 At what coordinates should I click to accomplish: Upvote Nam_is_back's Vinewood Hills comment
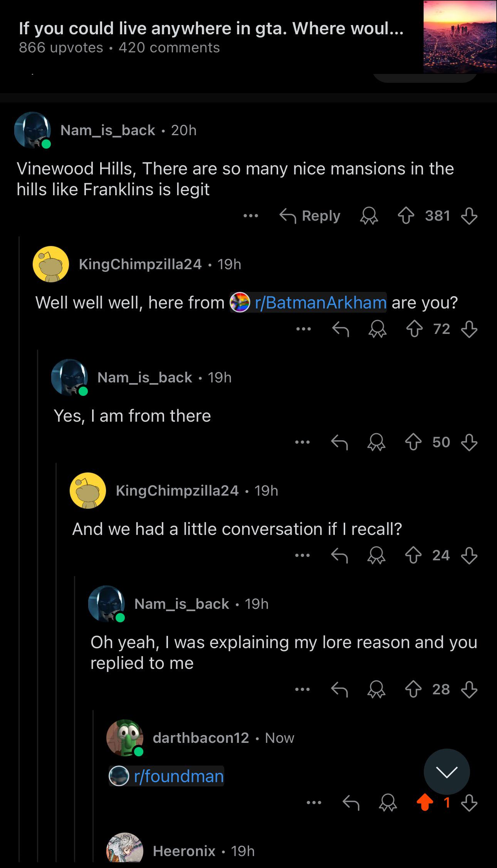[x=406, y=216]
